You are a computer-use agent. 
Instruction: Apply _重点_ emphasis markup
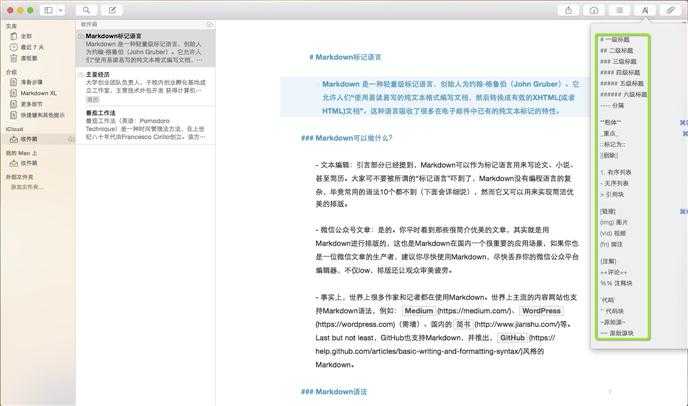tap(609, 133)
